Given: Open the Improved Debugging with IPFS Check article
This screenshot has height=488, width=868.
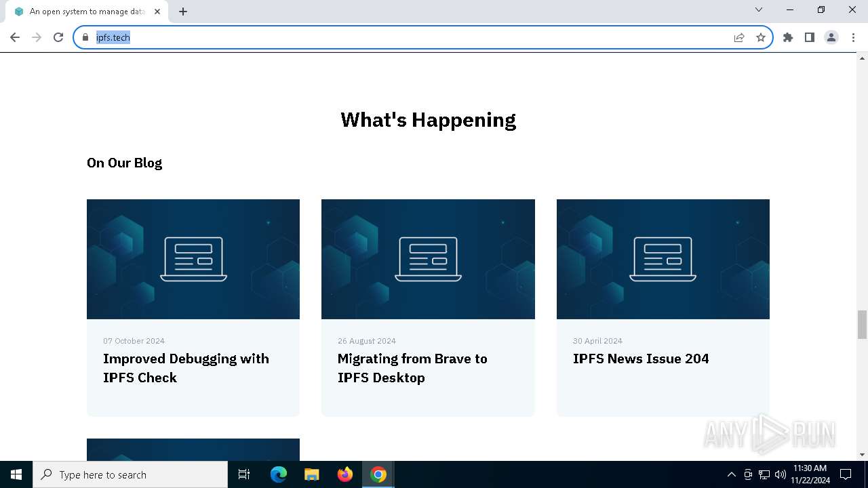Looking at the screenshot, I should tap(186, 368).
